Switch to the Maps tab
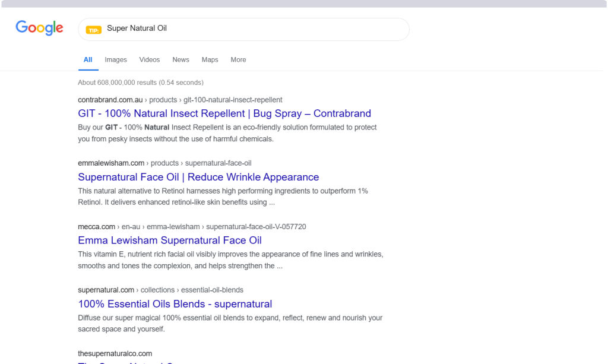The image size is (608, 364). tap(210, 60)
